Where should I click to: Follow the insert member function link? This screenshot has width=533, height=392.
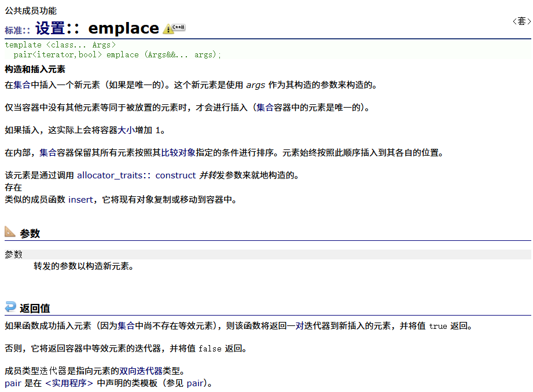pyautogui.click(x=80, y=200)
